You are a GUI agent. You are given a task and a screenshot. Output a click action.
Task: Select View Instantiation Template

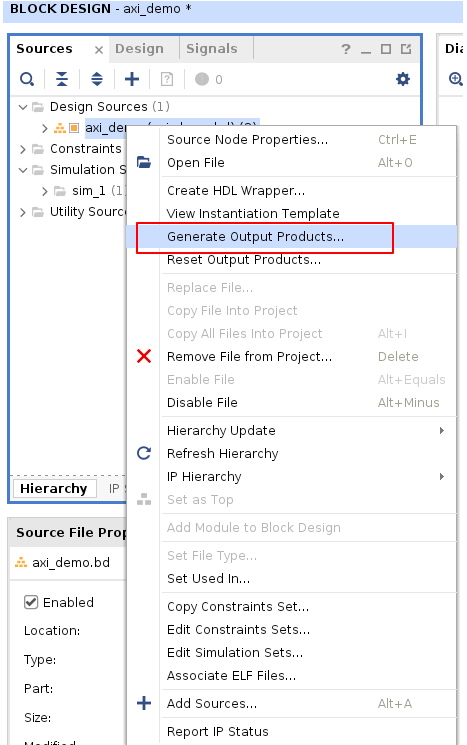(x=291, y=214)
